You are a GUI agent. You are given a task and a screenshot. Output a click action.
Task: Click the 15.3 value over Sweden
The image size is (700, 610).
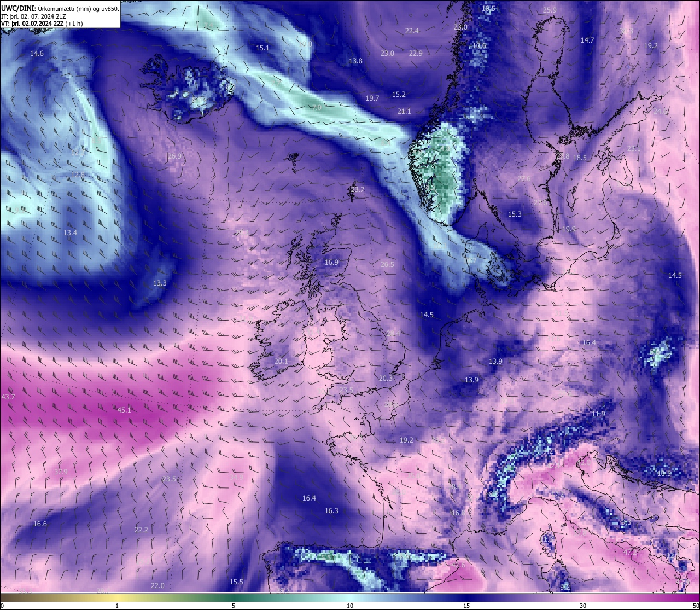pyautogui.click(x=515, y=214)
